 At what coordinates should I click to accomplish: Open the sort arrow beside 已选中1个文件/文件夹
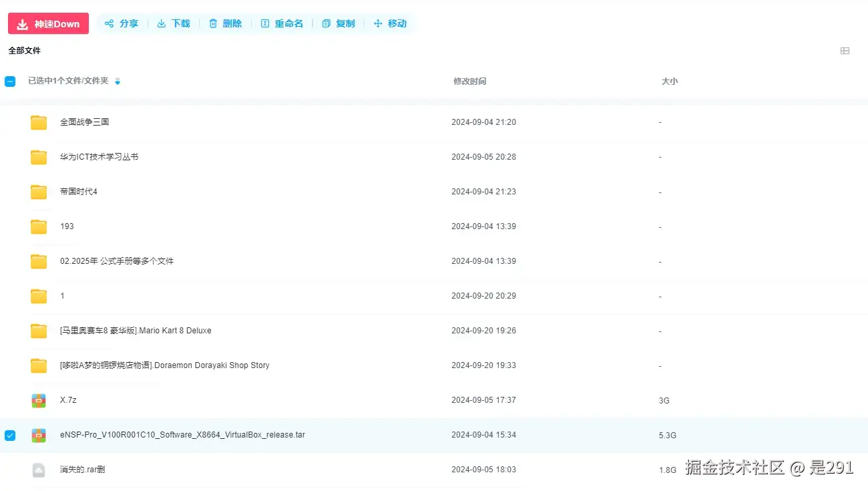[x=118, y=81]
